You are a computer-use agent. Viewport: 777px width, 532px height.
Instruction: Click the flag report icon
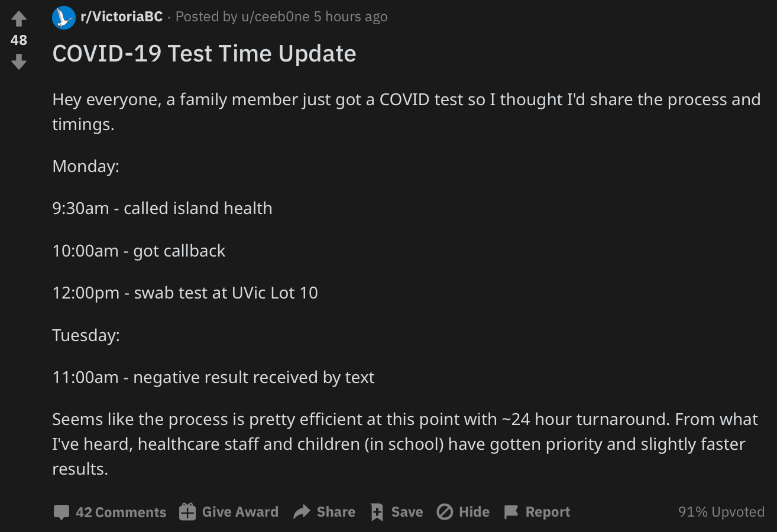click(x=511, y=512)
